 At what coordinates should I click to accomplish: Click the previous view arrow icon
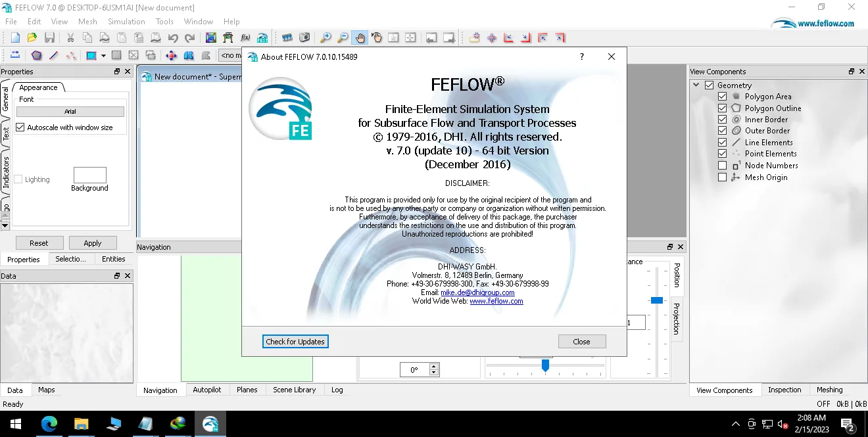[x=432, y=38]
